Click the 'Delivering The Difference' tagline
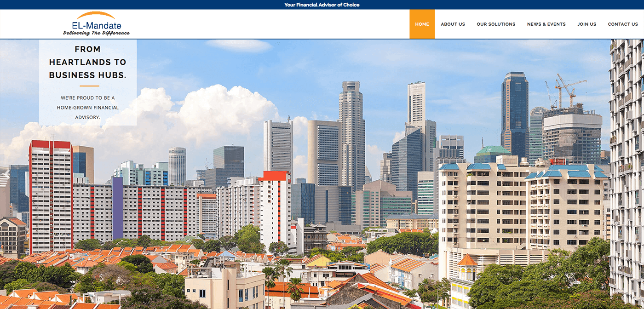Screen dimensions: 644x309 (x=97, y=33)
